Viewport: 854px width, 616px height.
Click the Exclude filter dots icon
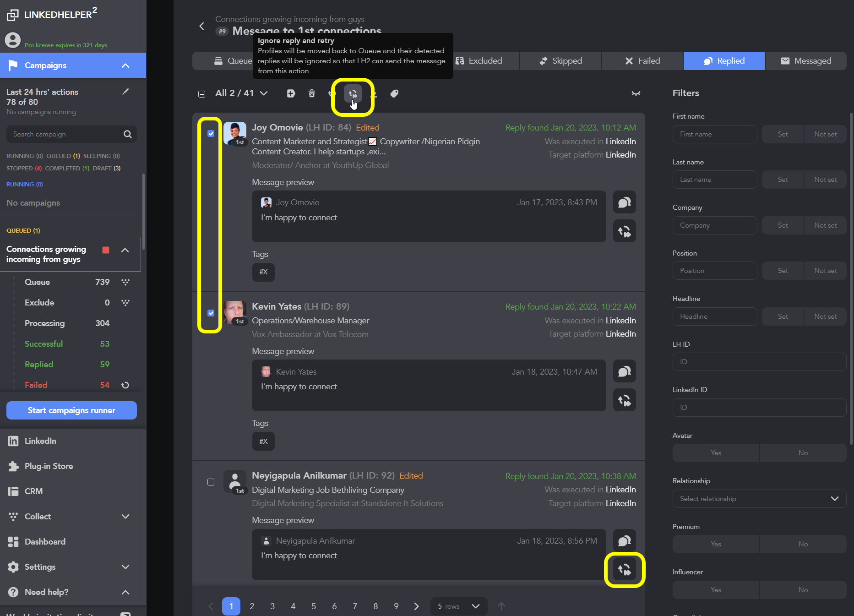coord(125,303)
